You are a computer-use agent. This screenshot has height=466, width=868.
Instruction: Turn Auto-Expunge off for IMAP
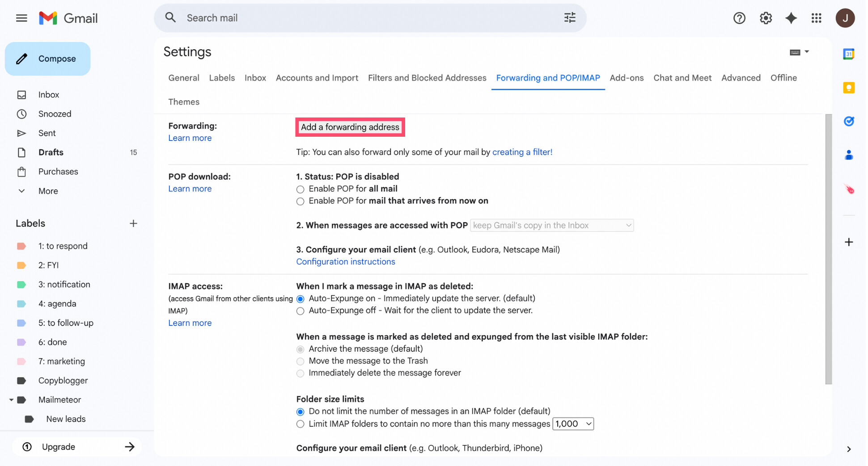tap(300, 311)
